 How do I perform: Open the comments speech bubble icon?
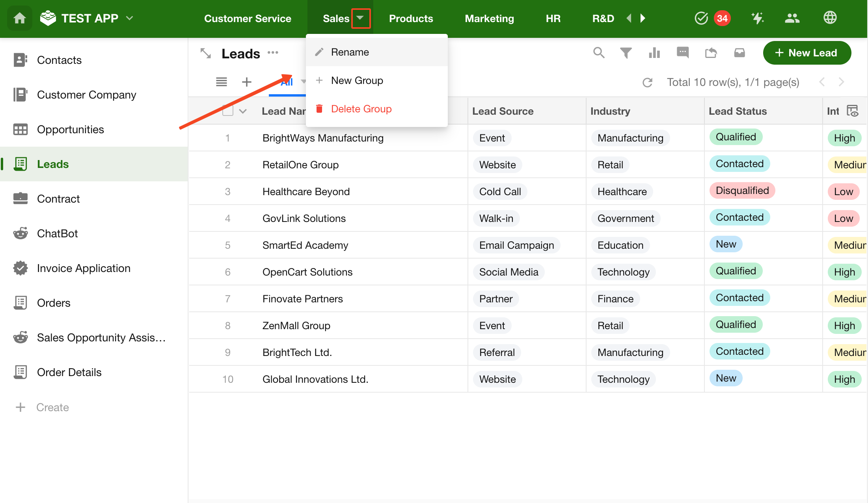point(683,53)
